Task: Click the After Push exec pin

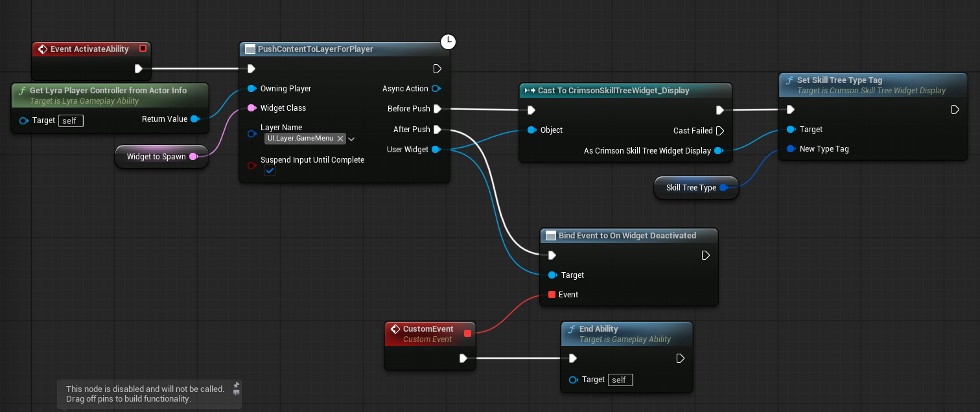Action: click(x=437, y=130)
